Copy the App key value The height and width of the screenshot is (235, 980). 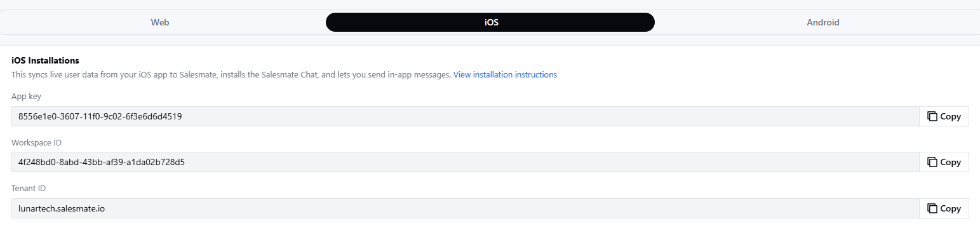tap(944, 116)
